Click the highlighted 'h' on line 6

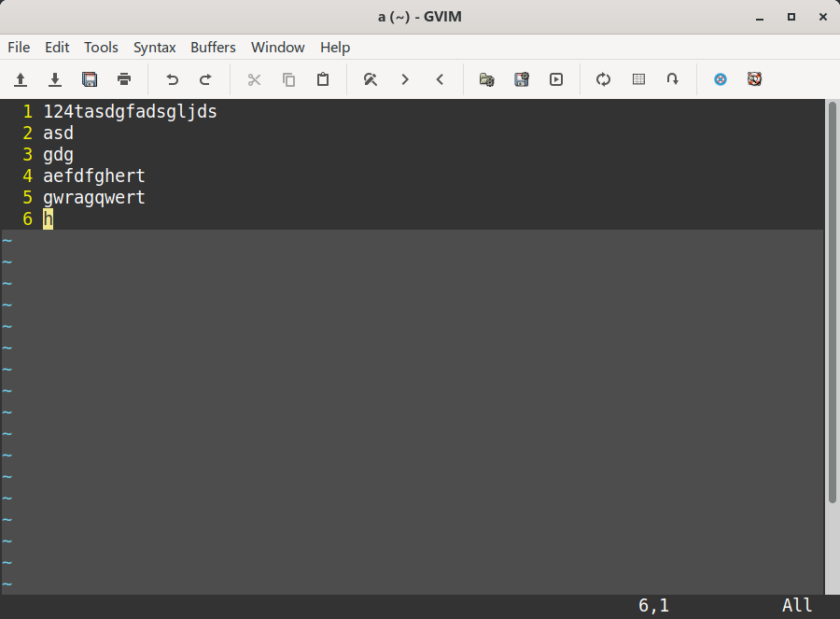tap(49, 218)
